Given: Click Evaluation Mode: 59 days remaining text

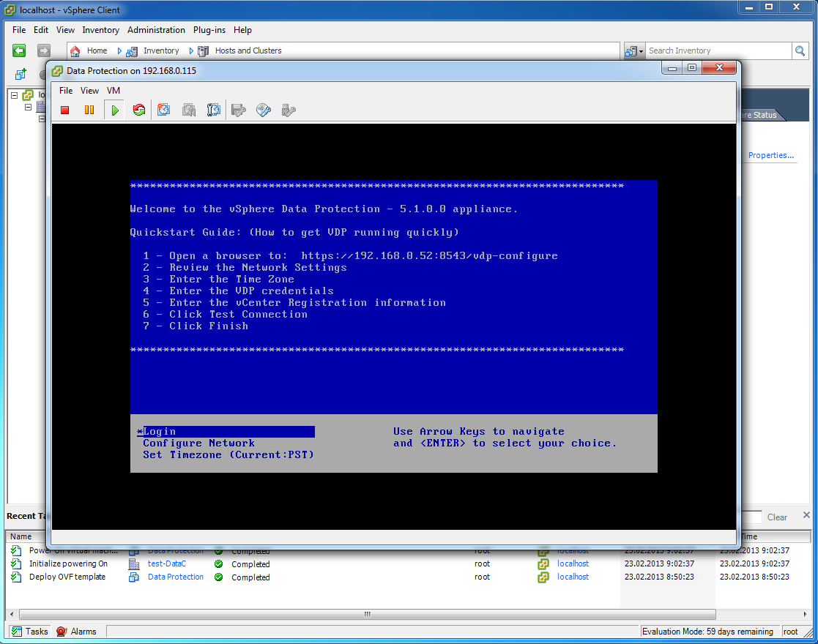Looking at the screenshot, I should tap(707, 632).
